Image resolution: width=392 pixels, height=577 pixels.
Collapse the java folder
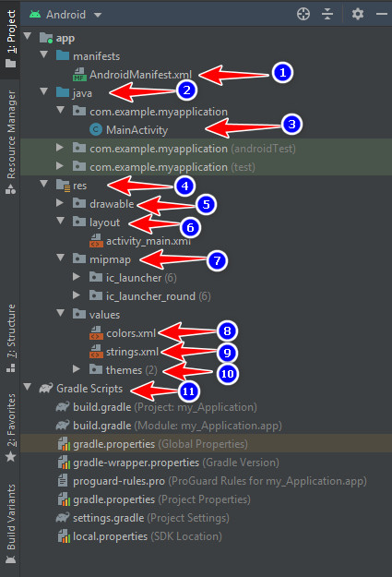click(44, 91)
